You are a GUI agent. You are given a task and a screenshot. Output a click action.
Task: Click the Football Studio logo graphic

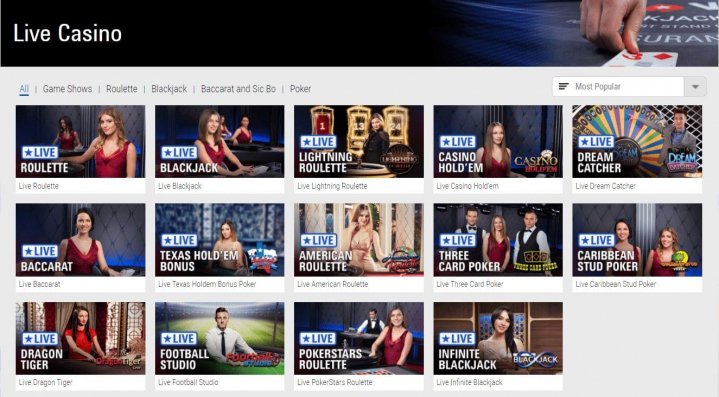(x=251, y=359)
